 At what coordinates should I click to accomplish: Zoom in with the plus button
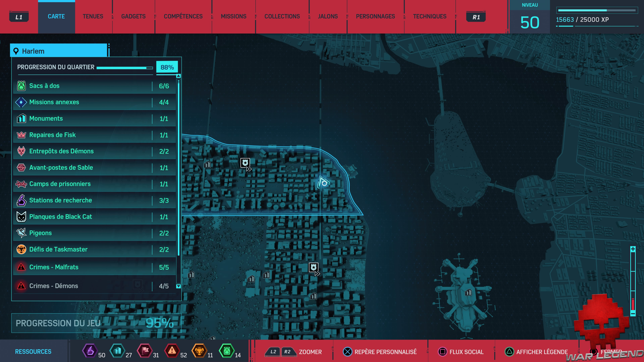633,249
